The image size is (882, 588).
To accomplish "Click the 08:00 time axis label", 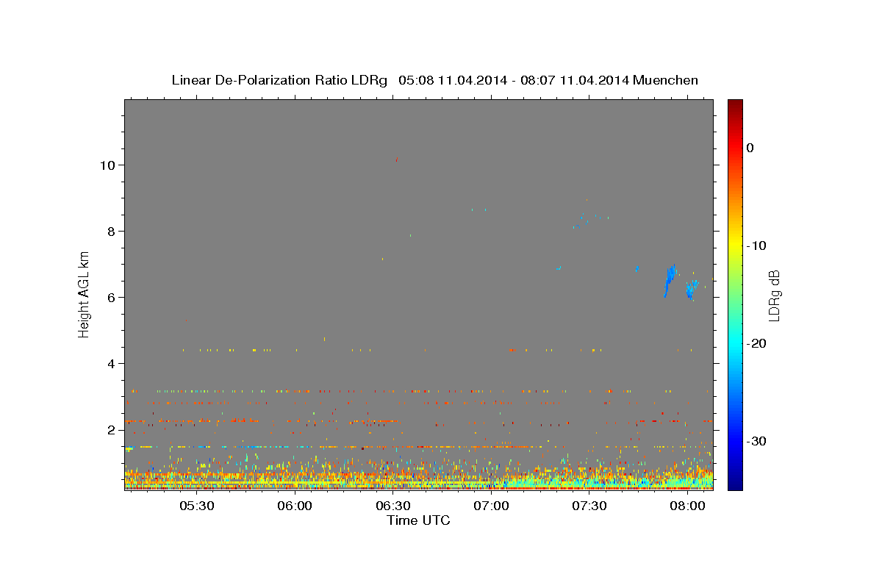I will pos(687,506).
